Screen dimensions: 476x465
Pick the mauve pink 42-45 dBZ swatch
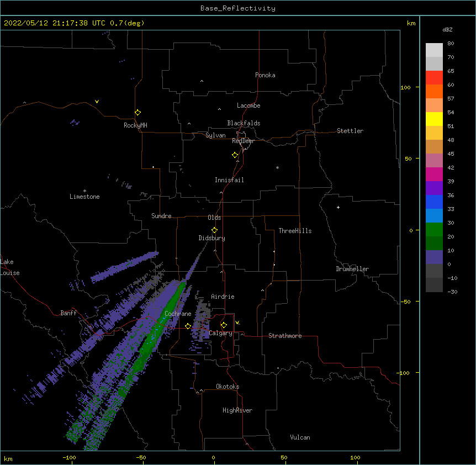[434, 161]
